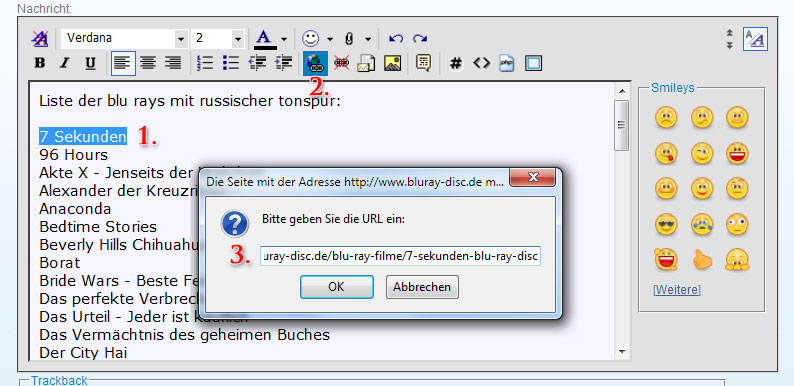Decrease the editor size with the small up arrow
The width and height of the screenshot is (794, 386).
point(730,32)
